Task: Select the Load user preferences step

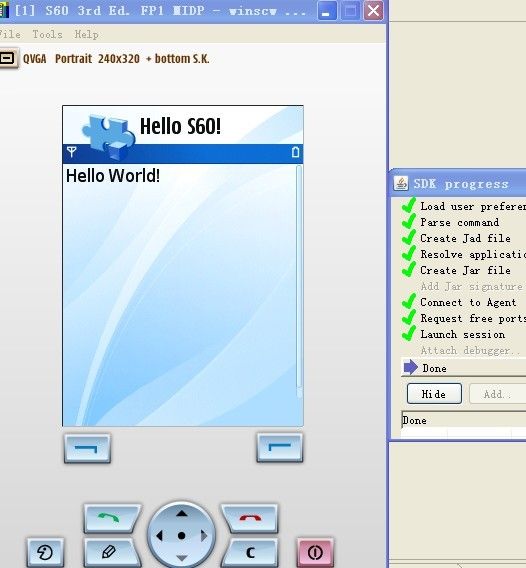Action: pyautogui.click(x=473, y=206)
